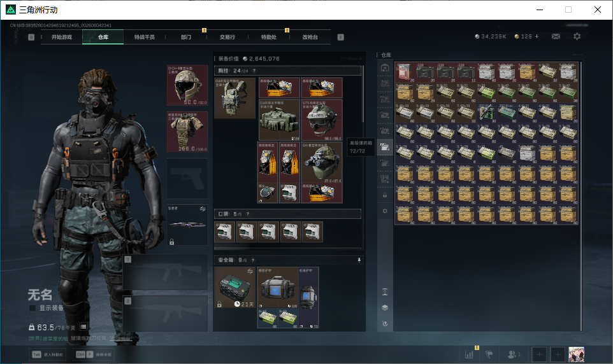Click the stacked layers icon in warehouse sidebar

pos(385,308)
